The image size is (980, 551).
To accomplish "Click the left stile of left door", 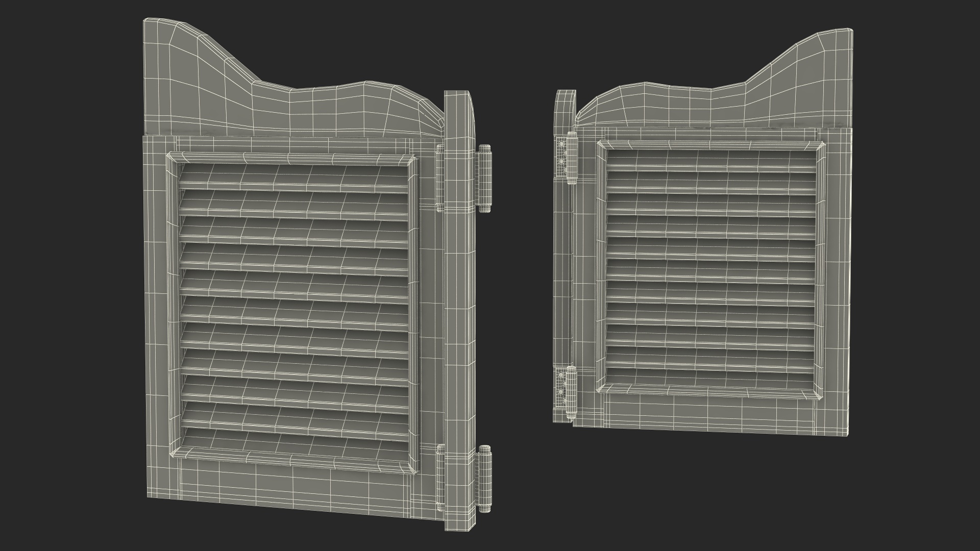I will (155, 306).
